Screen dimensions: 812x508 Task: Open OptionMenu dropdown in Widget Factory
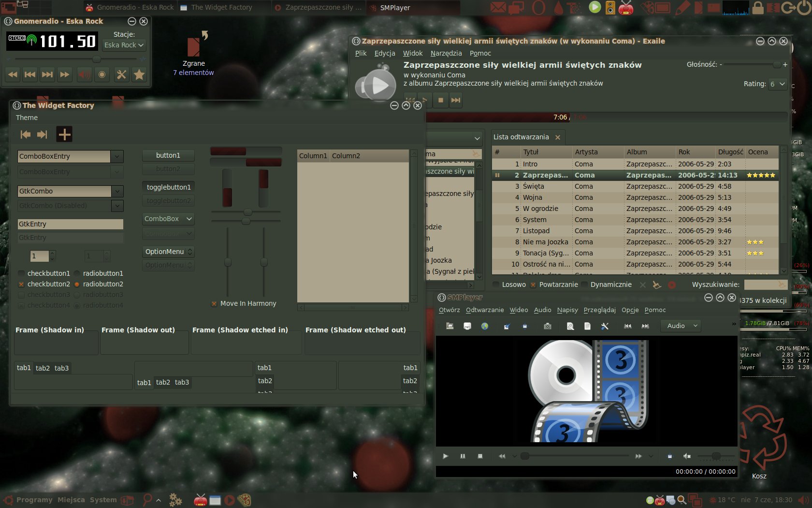168,252
